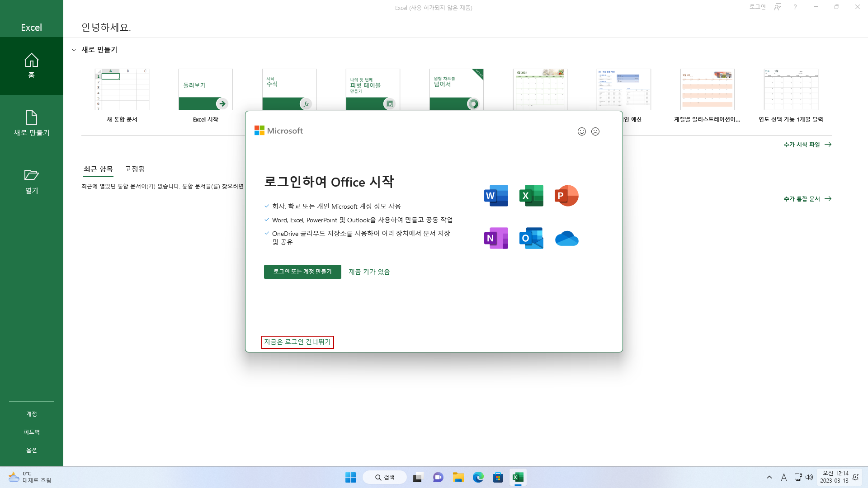Open Microsoft Edge from the taskbar
868x488 pixels.
click(478, 477)
